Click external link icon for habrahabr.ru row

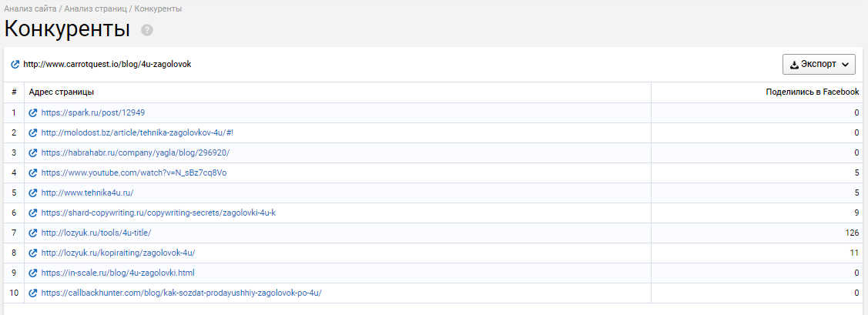[x=33, y=152]
